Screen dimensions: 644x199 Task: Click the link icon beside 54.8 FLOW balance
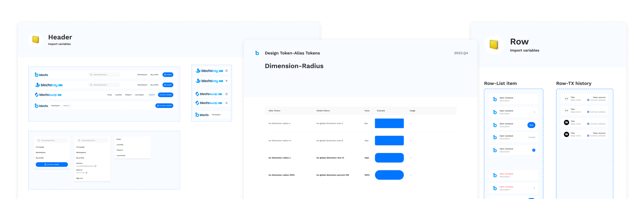[87, 173]
